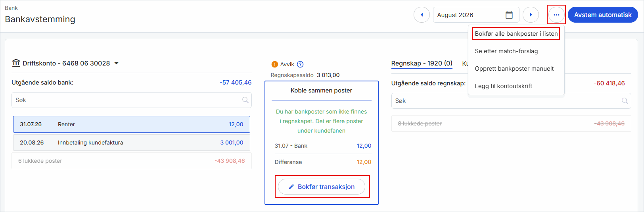Click the orange Avvik warning icon
Image resolution: width=644 pixels, height=212 pixels.
(x=275, y=64)
